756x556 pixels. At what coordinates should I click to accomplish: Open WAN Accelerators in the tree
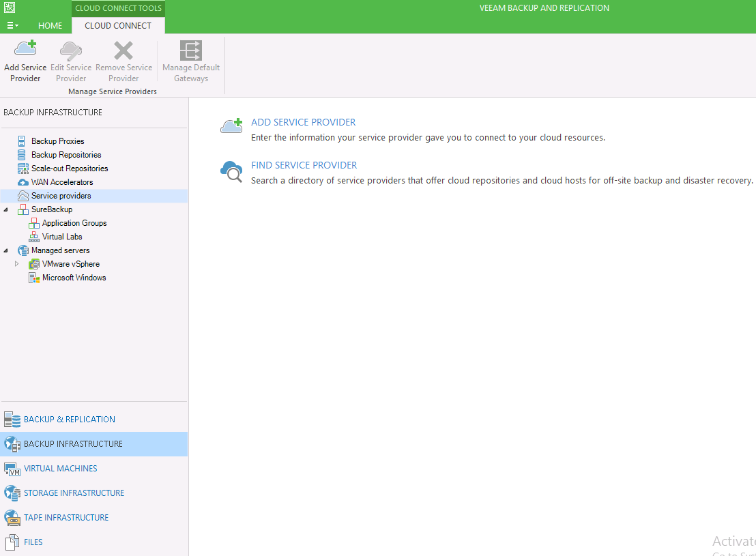tap(62, 181)
